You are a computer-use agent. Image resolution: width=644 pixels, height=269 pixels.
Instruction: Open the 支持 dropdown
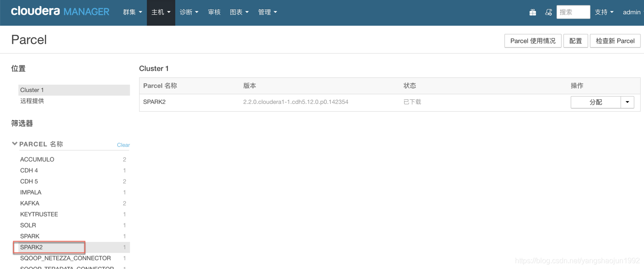point(604,12)
